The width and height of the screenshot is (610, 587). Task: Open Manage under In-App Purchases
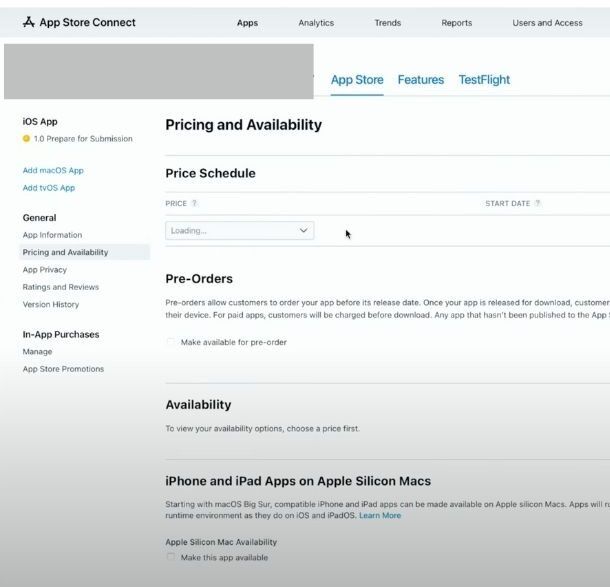click(37, 352)
